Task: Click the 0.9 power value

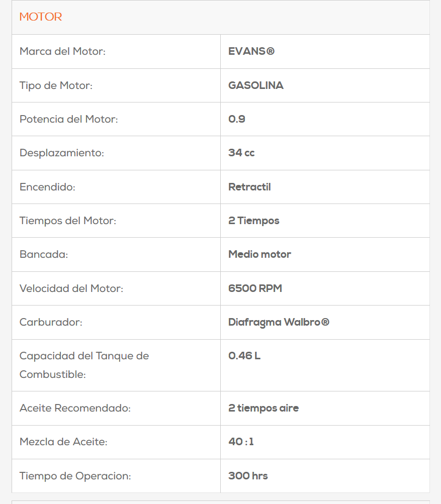Action: [237, 119]
